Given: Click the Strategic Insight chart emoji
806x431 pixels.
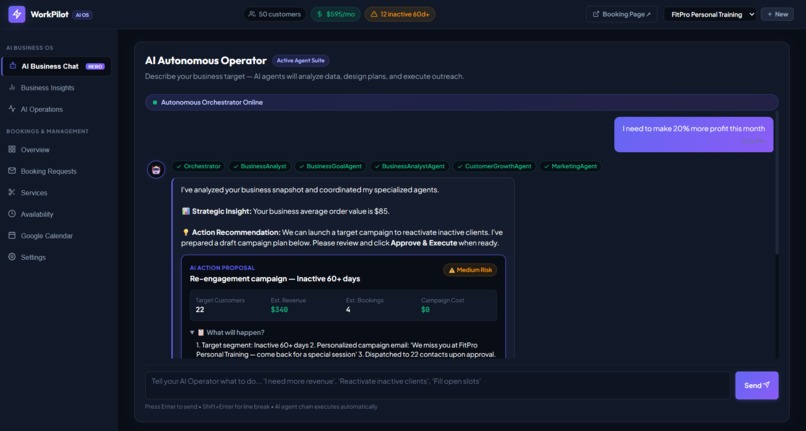Looking at the screenshot, I should 186,211.
